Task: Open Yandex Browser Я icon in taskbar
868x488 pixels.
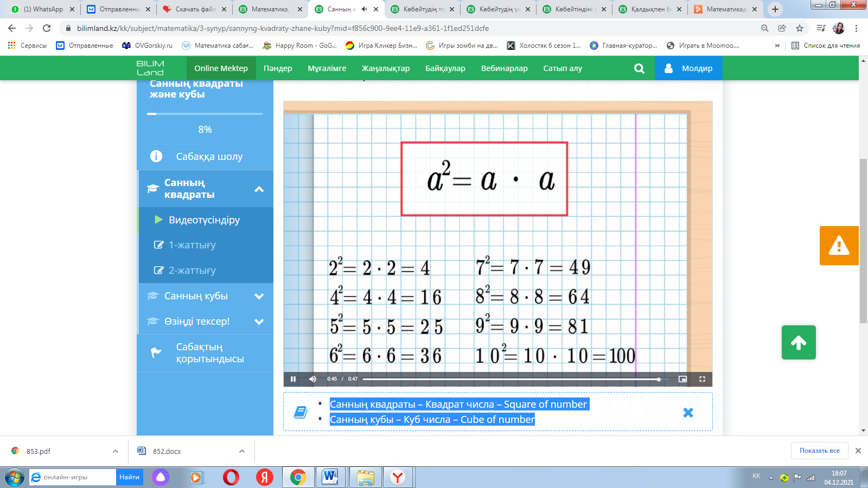Action: [x=265, y=477]
